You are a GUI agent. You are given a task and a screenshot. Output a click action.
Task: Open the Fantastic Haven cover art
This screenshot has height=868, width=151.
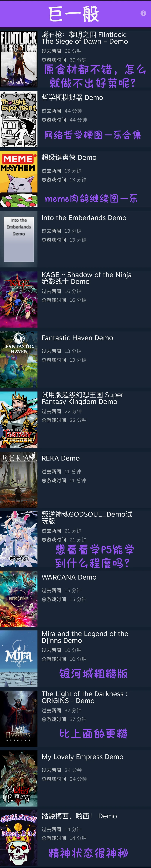pyautogui.click(x=19, y=360)
